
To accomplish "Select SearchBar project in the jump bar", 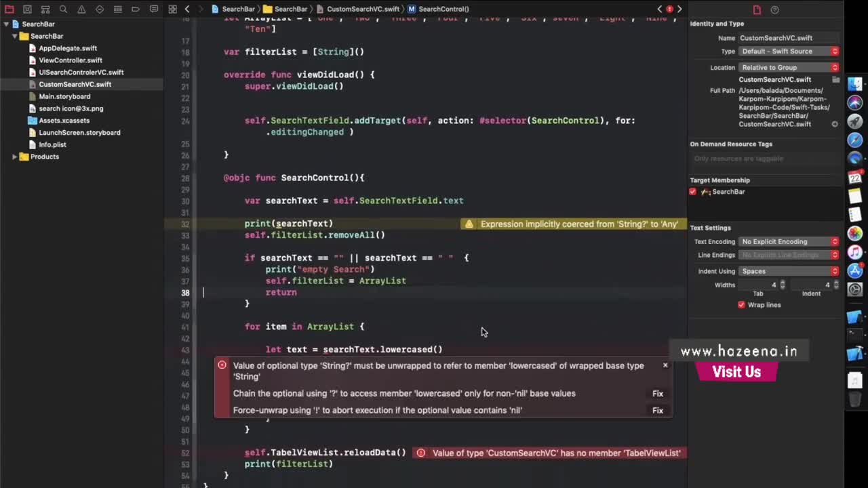I will (x=234, y=9).
